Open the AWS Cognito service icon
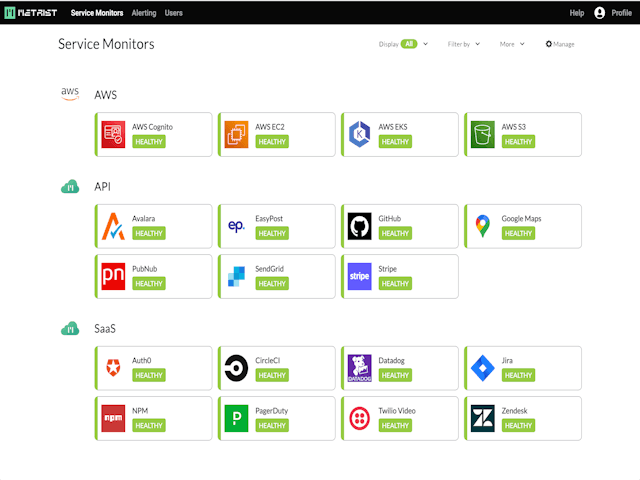640x480 pixels. 113,134
